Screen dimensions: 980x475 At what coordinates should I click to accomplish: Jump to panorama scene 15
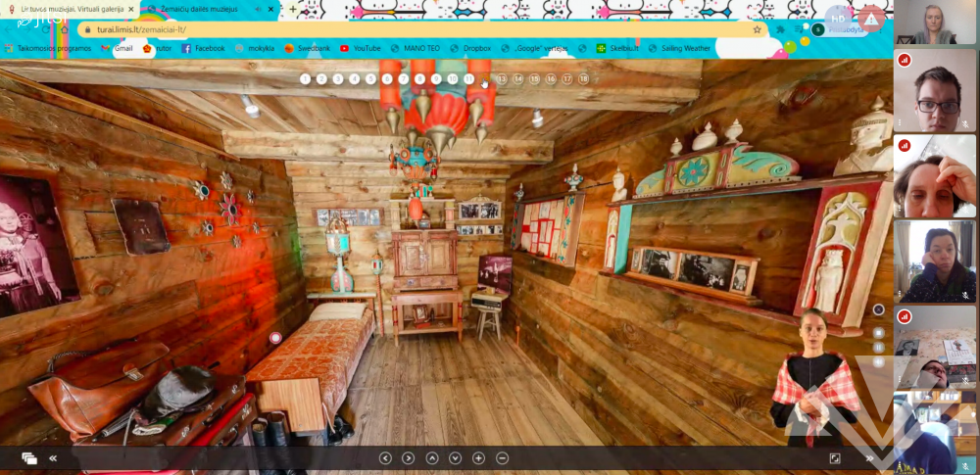[x=534, y=78]
